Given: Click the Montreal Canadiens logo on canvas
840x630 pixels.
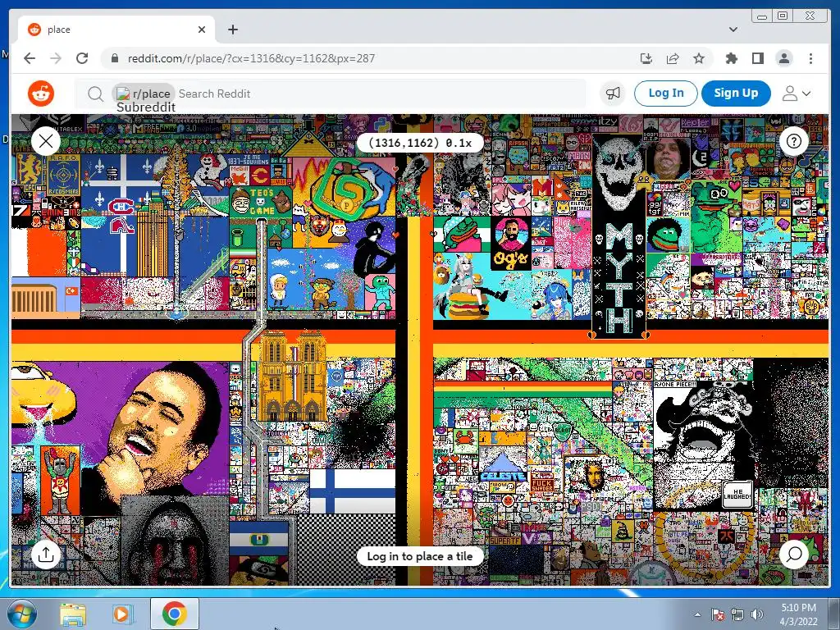Looking at the screenshot, I should (x=121, y=206).
